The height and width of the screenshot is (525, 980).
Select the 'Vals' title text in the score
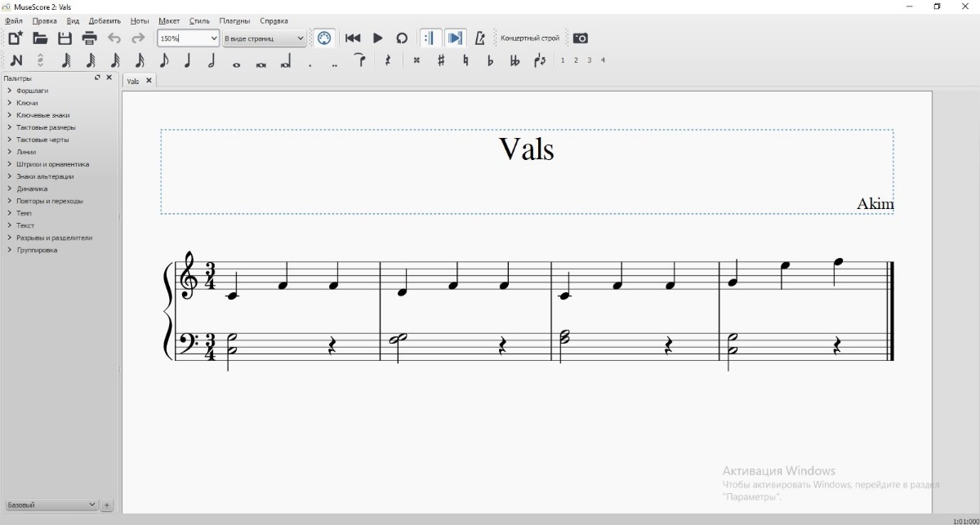(x=527, y=149)
